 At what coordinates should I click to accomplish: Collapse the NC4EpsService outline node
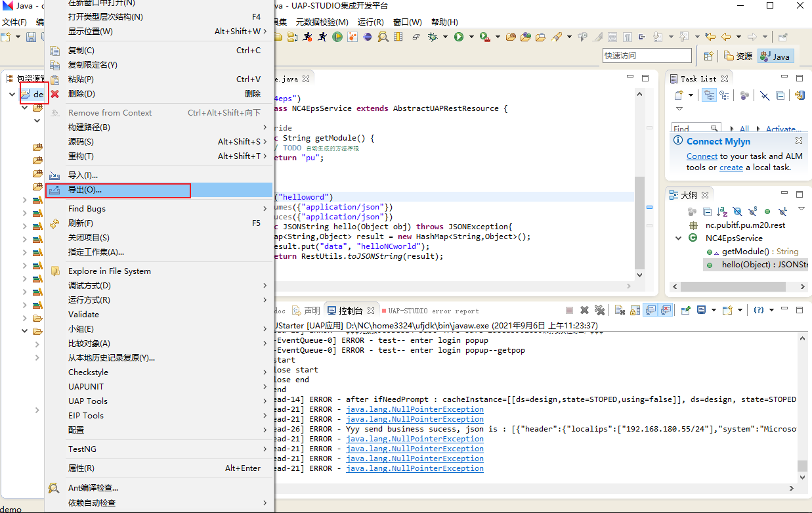(679, 238)
